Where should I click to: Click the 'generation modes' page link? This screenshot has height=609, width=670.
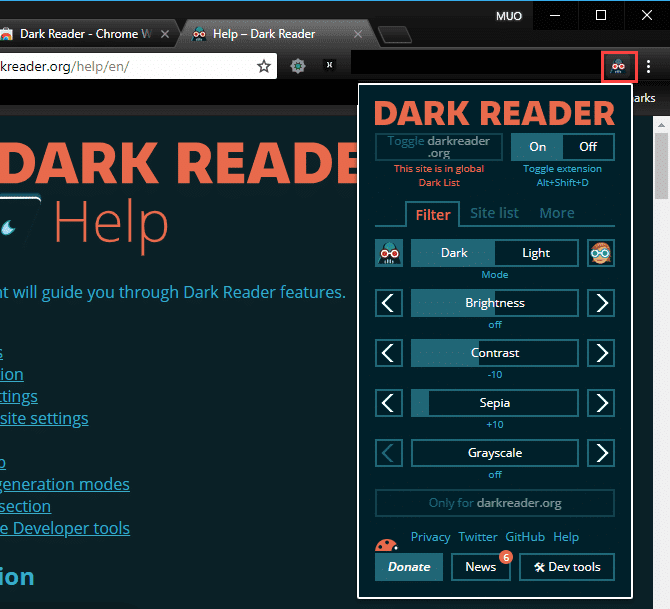pos(65,485)
